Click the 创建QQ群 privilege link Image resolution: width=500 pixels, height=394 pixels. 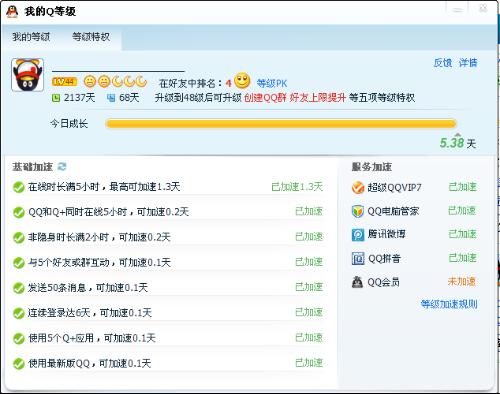[x=265, y=98]
